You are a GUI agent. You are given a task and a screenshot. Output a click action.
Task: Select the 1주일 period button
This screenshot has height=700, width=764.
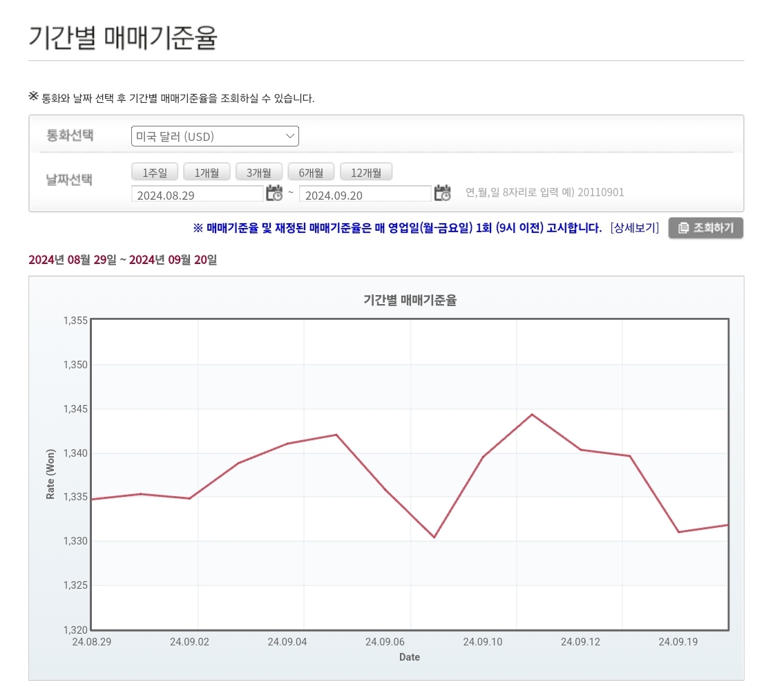coord(155,172)
